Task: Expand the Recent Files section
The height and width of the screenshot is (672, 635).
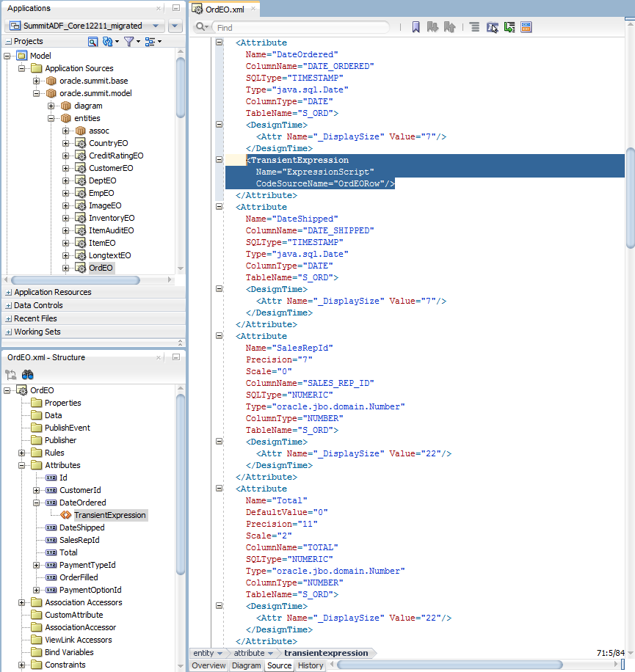Action: [8, 319]
